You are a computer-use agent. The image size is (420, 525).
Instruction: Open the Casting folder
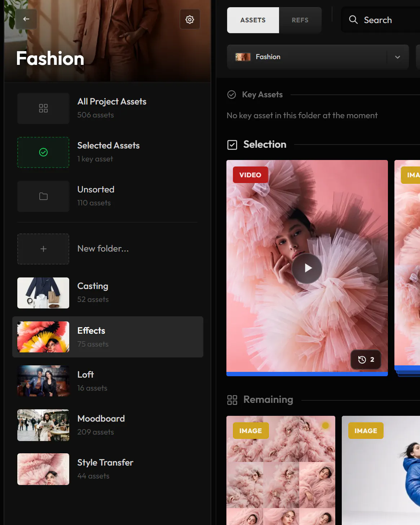pos(108,293)
